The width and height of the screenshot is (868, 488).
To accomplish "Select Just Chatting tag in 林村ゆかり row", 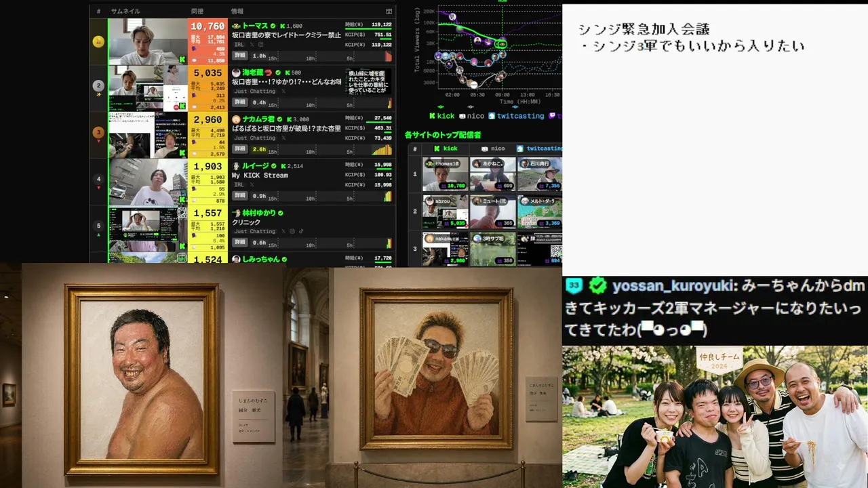I will tap(254, 231).
